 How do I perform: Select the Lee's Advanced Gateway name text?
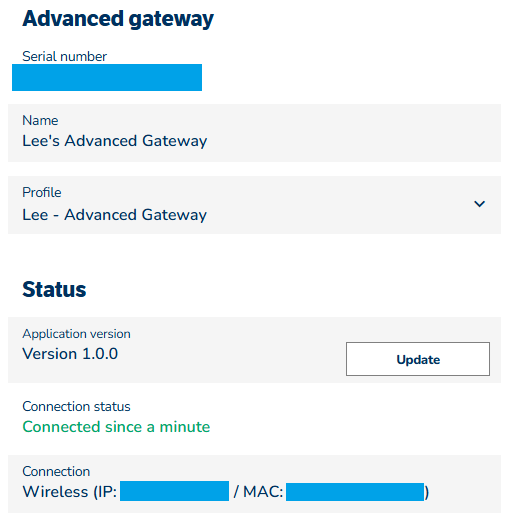pyautogui.click(x=115, y=141)
